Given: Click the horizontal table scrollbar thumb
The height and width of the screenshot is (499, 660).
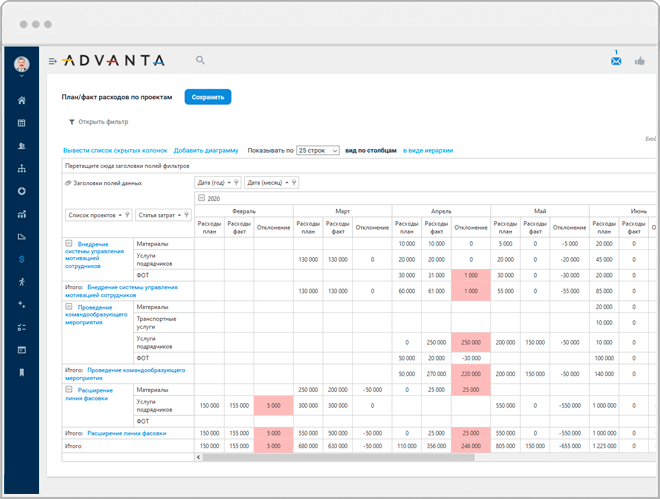Looking at the screenshot, I should click(338, 457).
